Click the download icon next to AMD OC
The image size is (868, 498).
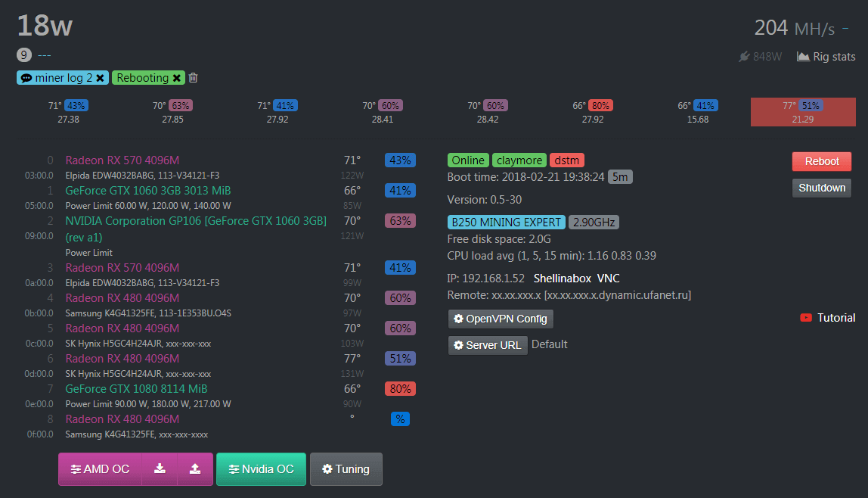(x=160, y=469)
